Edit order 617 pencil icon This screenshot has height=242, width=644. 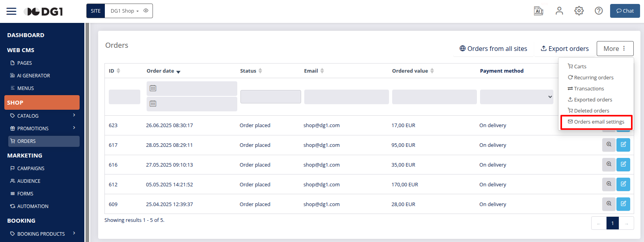[624, 145]
